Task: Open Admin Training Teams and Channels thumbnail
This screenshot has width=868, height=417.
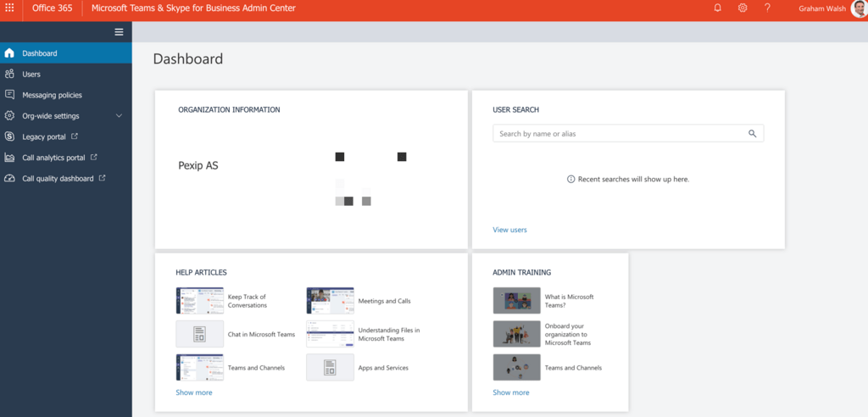Action: coord(516,368)
